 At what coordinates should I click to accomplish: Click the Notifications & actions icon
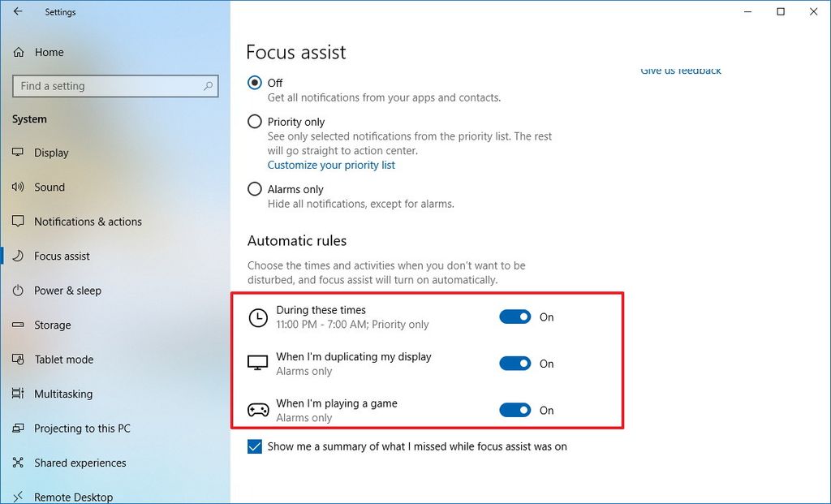18,222
